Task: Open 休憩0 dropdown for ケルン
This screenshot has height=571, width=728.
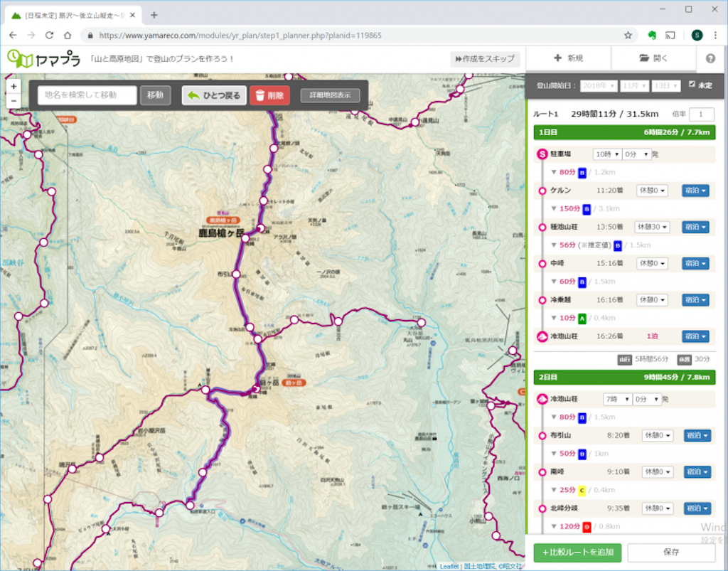Action: (x=652, y=191)
